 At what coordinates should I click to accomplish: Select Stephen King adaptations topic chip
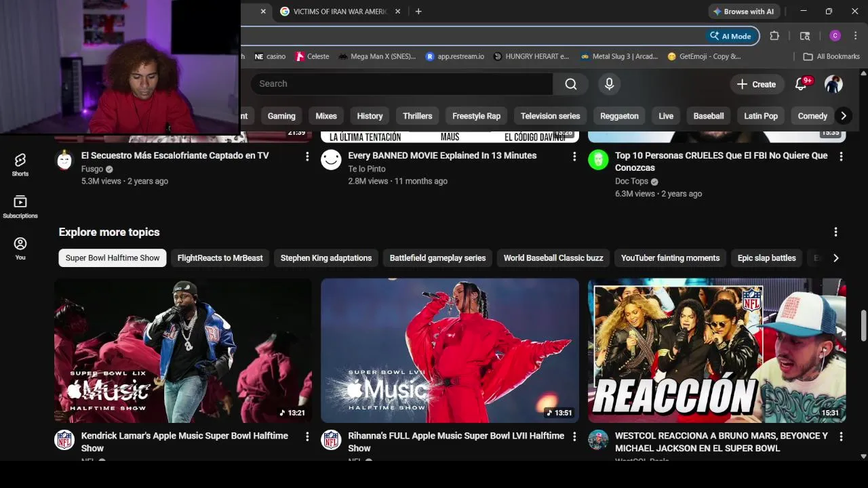(x=326, y=258)
